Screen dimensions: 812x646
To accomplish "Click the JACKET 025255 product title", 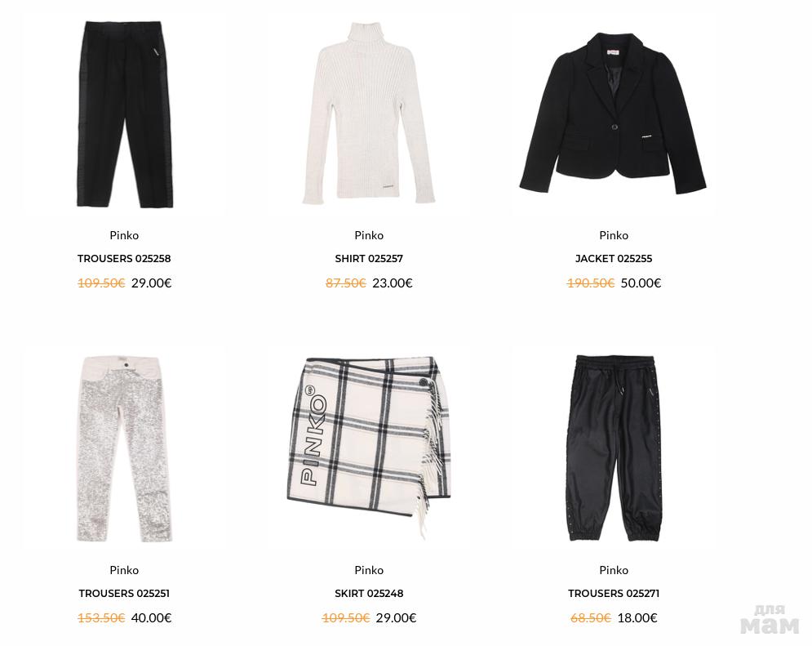I will click(614, 259).
